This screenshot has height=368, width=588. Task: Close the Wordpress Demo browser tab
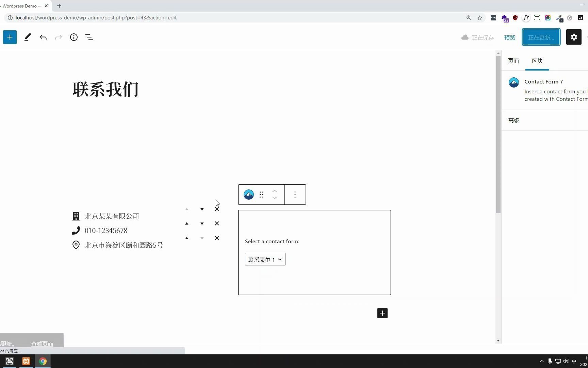click(46, 6)
